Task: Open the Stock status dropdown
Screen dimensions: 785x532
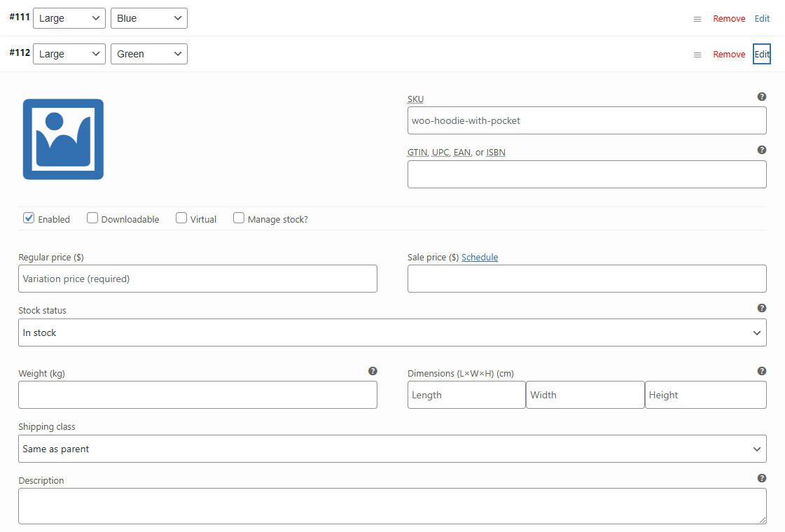Action: tap(392, 332)
